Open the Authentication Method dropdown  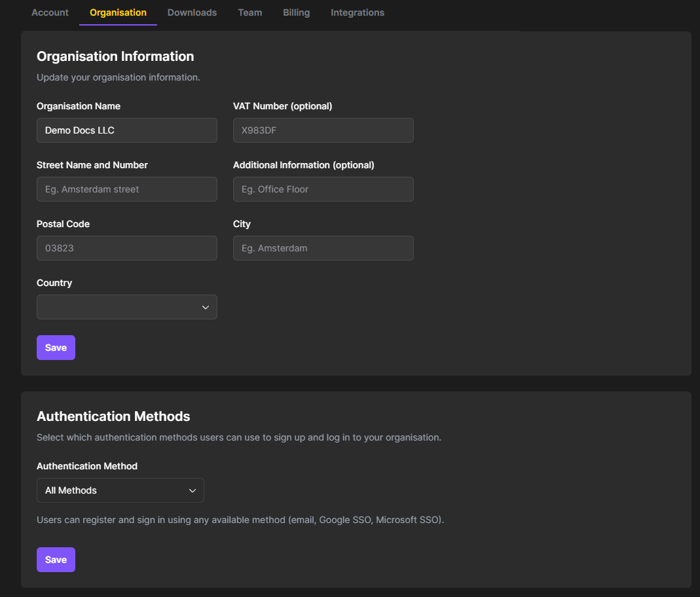tap(120, 490)
